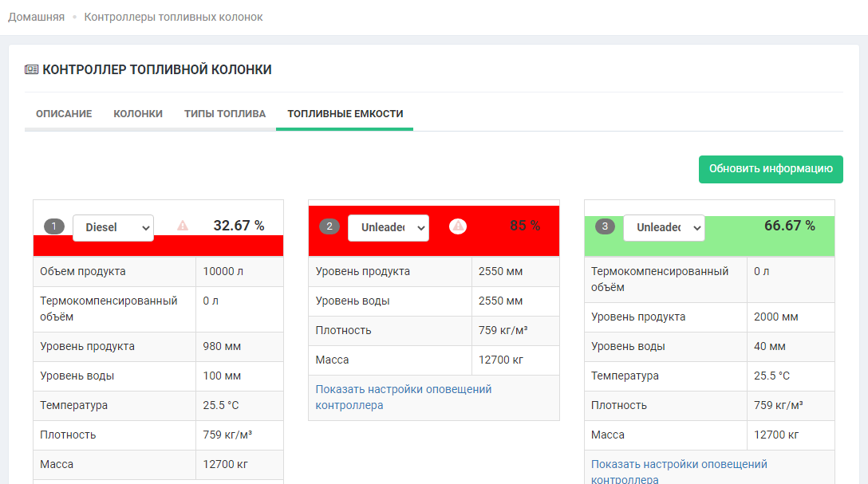Click the 66.67 % level on green tank 3
Viewport: 868px width, 484px height.
point(789,226)
